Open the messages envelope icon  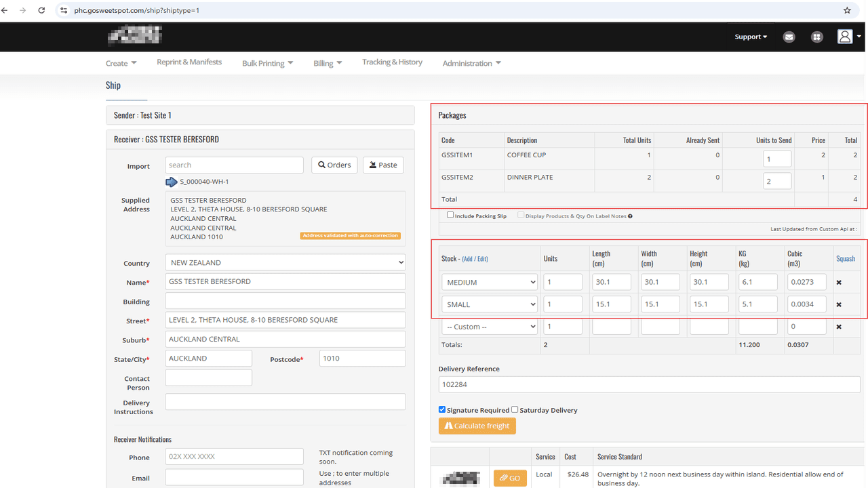(x=789, y=37)
